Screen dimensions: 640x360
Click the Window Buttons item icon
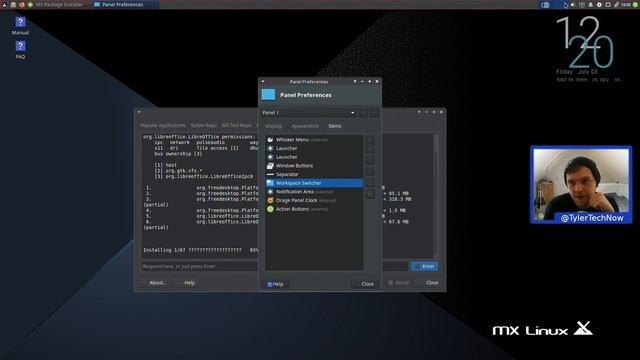270,166
